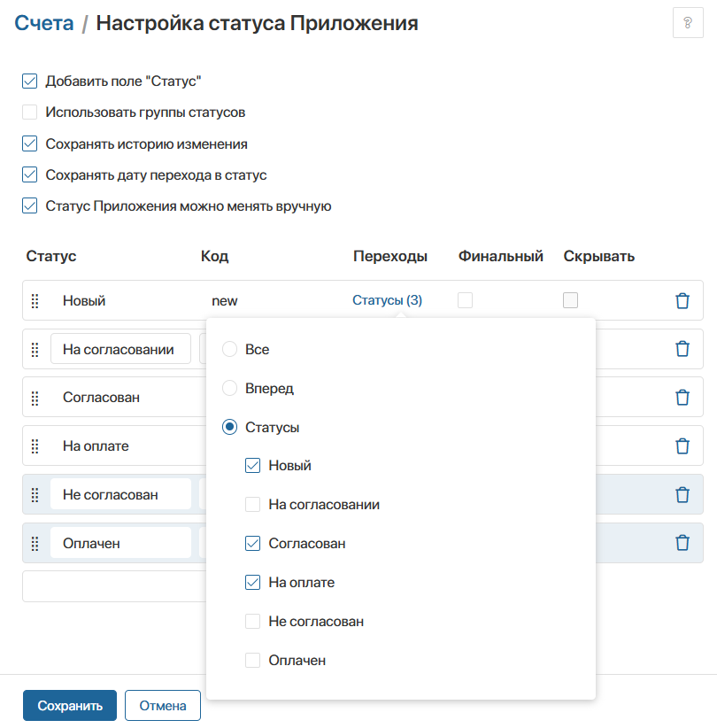Image resolution: width=717 pixels, height=728 pixels.
Task: Grab the drag handle of Не согласован row
Action: tap(35, 495)
